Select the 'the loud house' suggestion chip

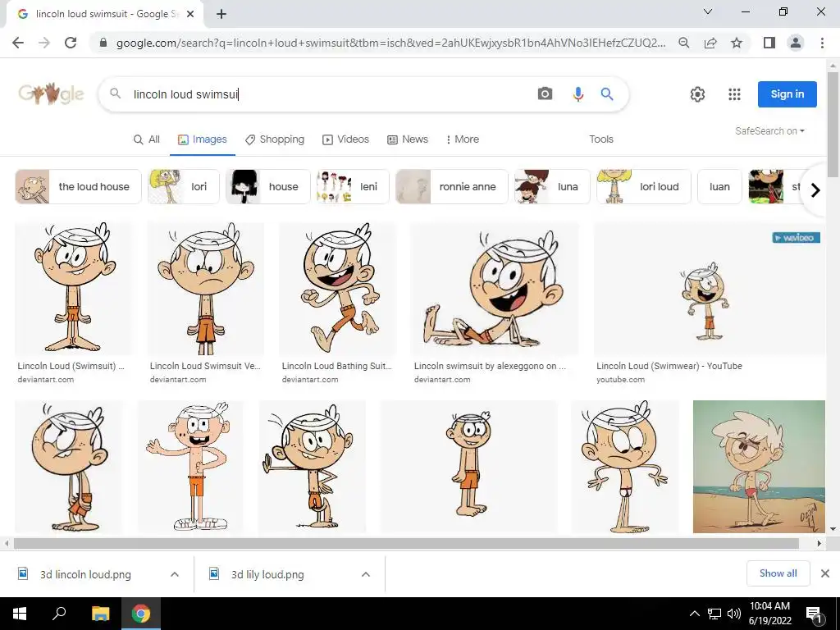[78, 186]
